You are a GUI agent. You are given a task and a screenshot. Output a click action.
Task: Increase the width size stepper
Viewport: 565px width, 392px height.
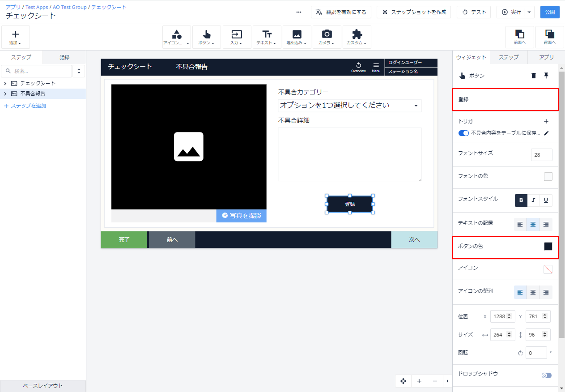coord(509,333)
